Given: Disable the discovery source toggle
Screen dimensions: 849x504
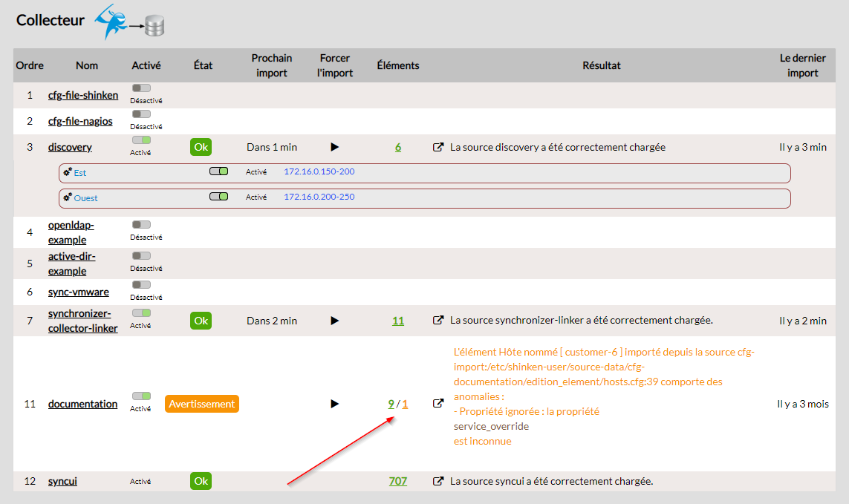Looking at the screenshot, I should [x=141, y=140].
